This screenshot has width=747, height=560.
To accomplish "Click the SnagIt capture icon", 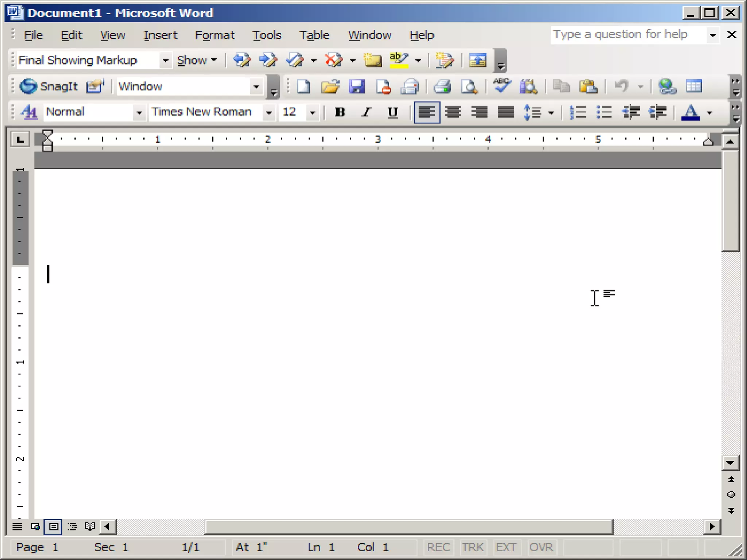I will tap(28, 86).
